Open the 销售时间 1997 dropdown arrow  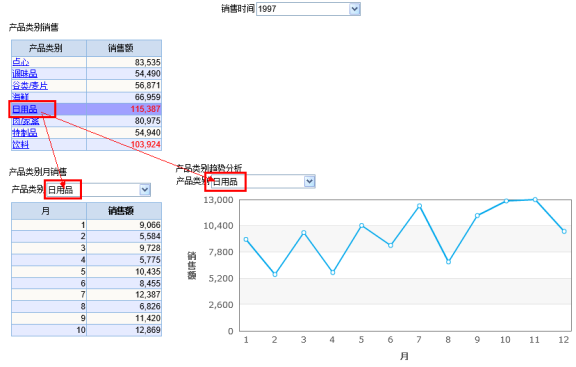[x=354, y=9]
